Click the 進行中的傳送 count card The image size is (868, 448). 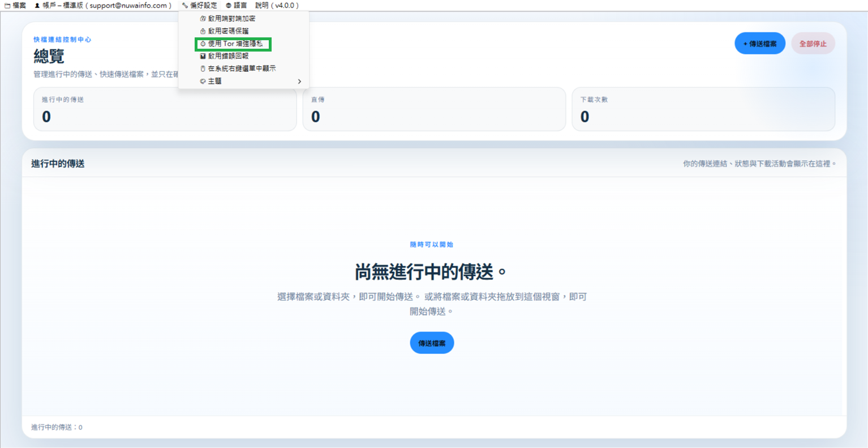pos(165,109)
